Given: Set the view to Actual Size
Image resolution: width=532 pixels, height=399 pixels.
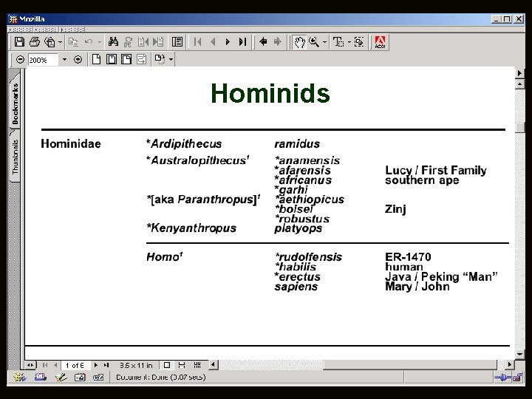Looking at the screenshot, I should (x=96, y=59).
